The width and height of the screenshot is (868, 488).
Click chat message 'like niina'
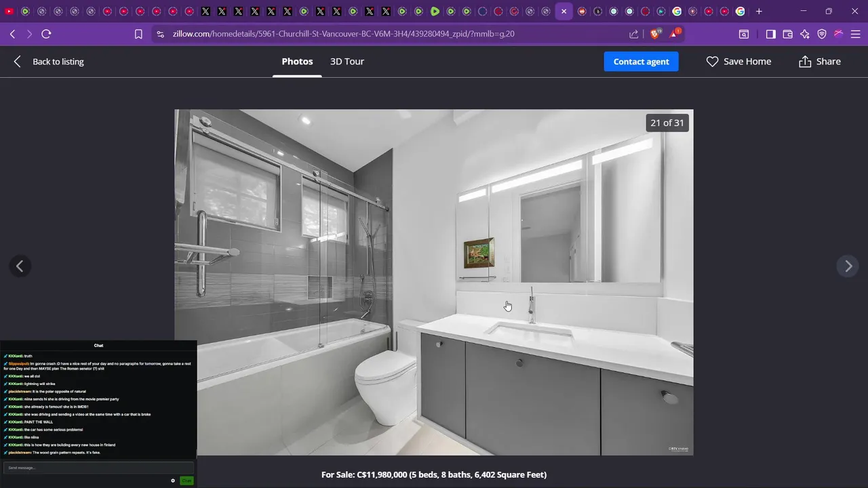coord(31,437)
